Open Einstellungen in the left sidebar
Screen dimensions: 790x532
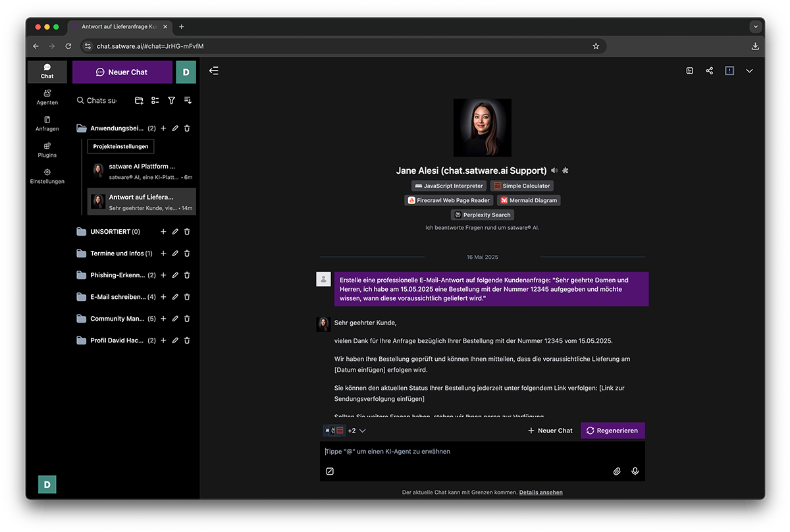point(47,176)
